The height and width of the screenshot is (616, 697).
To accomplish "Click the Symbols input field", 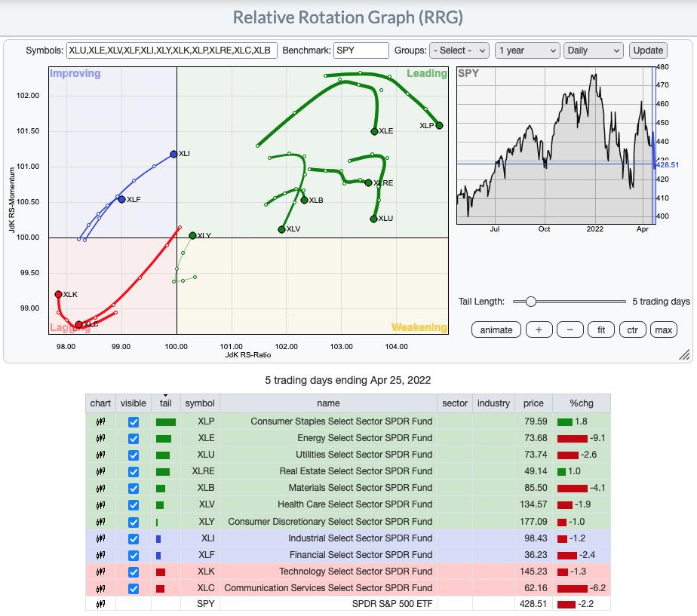I will 172,51.
